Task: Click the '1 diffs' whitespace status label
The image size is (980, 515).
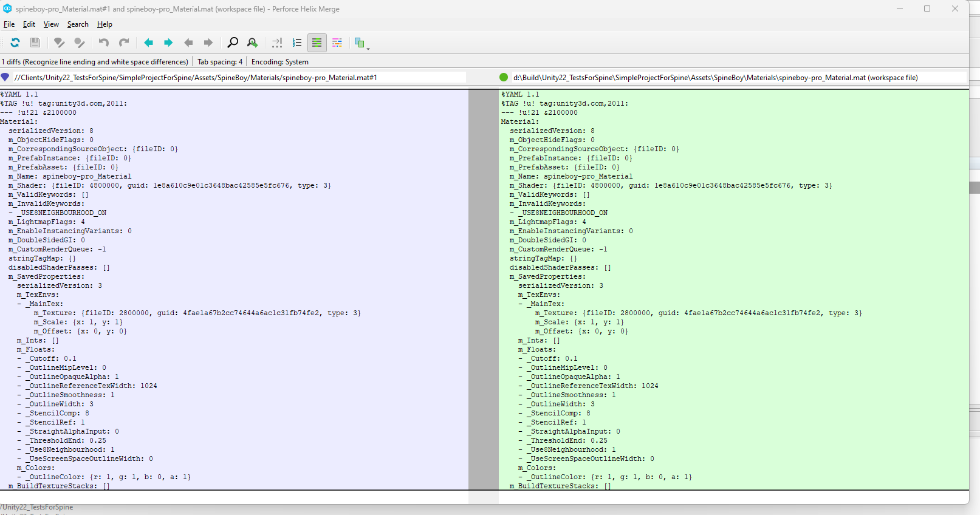Action: coord(95,62)
